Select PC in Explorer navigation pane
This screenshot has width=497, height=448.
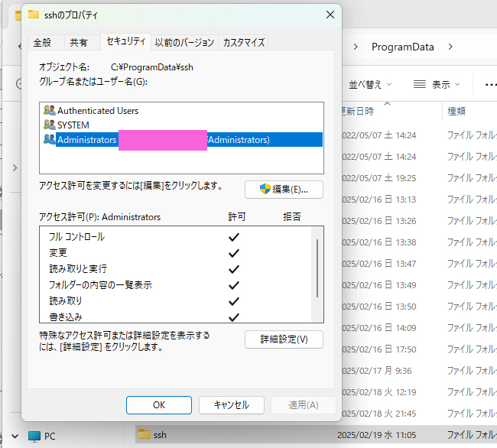pyautogui.click(x=50, y=437)
